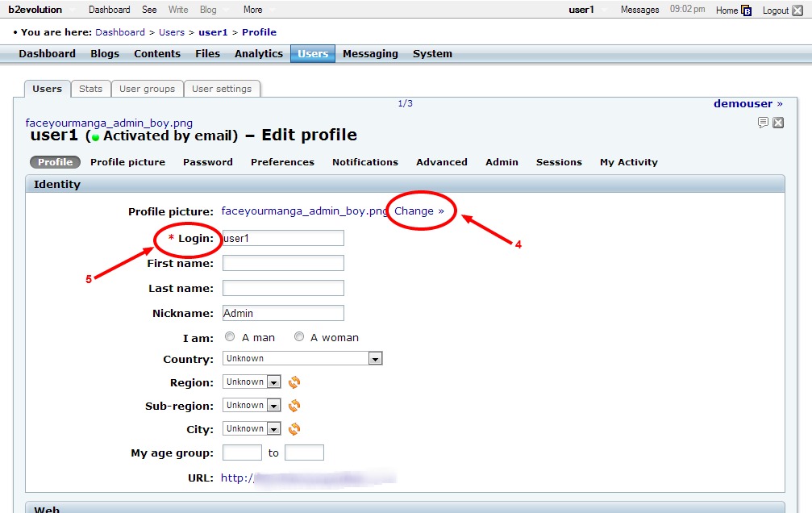Screen dimensions: 812x513
Task: Click the Identity section header
Action: click(x=405, y=184)
